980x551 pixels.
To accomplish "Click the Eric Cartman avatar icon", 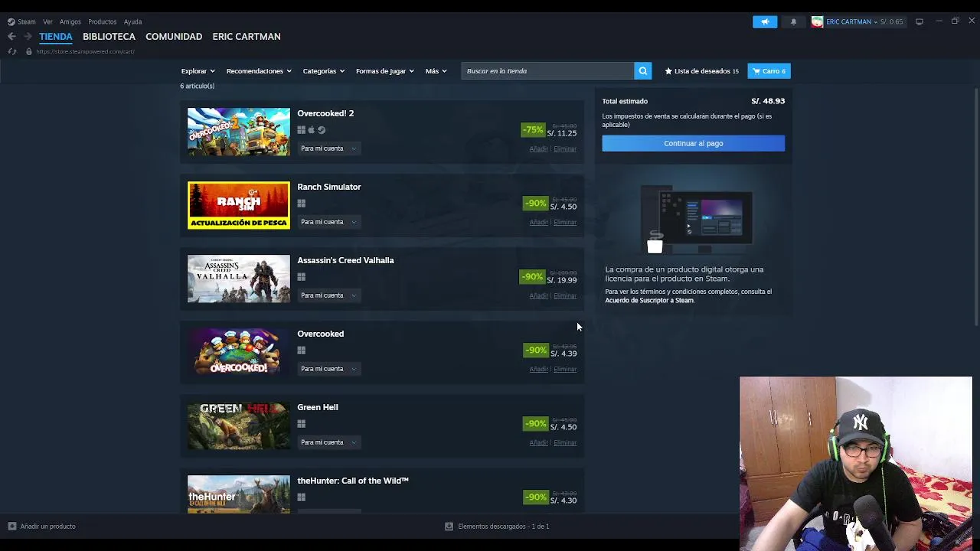I will 817,21.
